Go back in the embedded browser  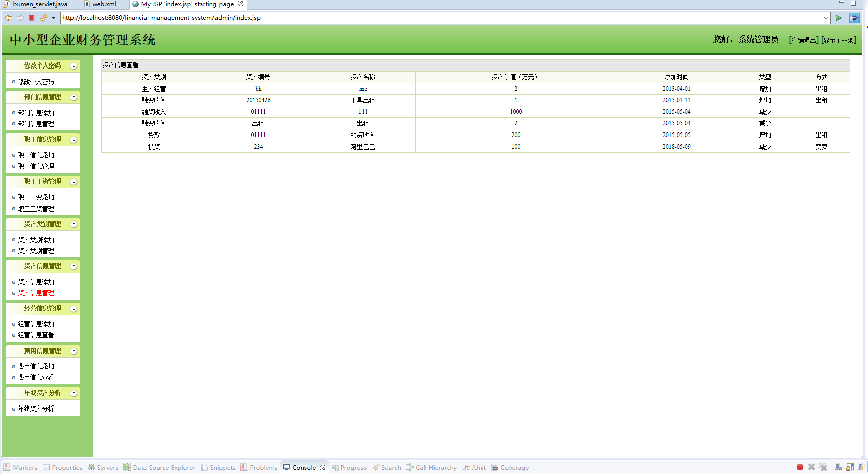9,18
